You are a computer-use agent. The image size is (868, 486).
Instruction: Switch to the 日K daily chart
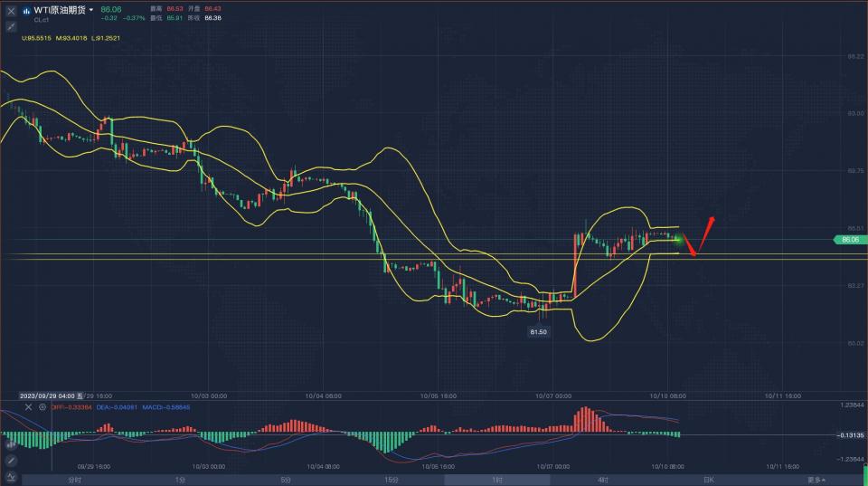709,480
